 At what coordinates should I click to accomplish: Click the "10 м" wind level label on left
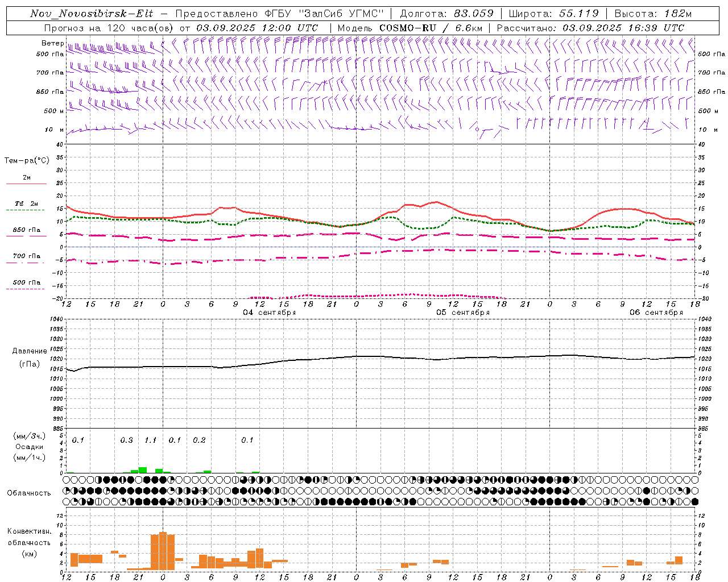pyautogui.click(x=54, y=130)
